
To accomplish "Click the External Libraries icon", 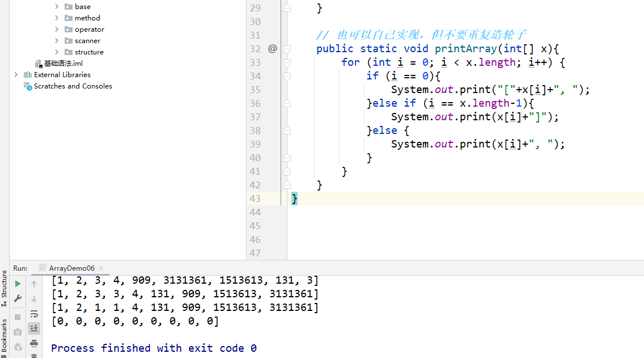I will point(28,74).
